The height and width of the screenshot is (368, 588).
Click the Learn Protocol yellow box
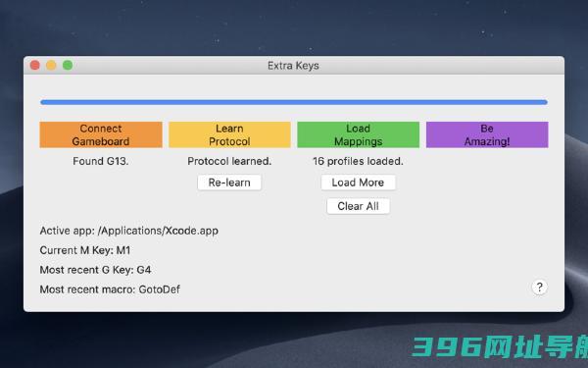coord(229,134)
